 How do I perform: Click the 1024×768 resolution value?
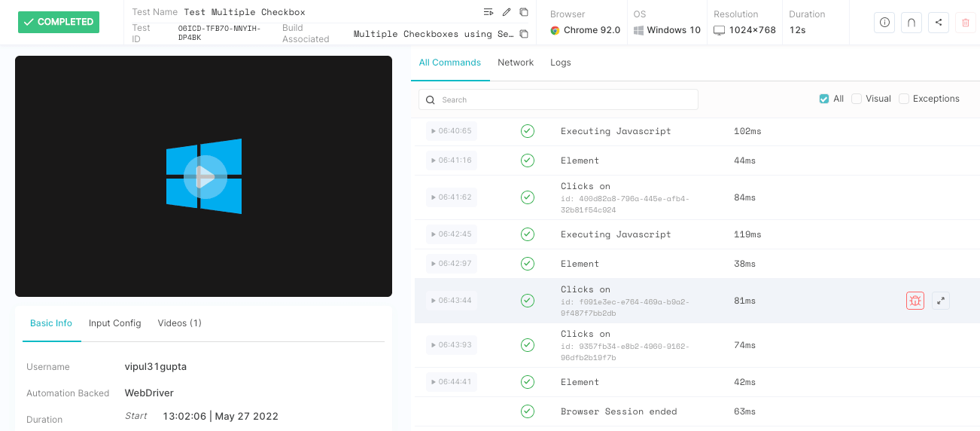coord(752,30)
